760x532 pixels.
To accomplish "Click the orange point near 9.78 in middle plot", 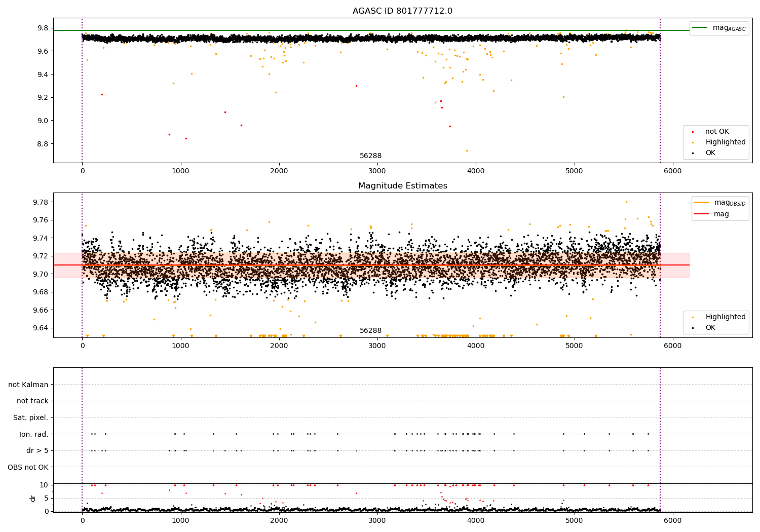I will pos(626,202).
